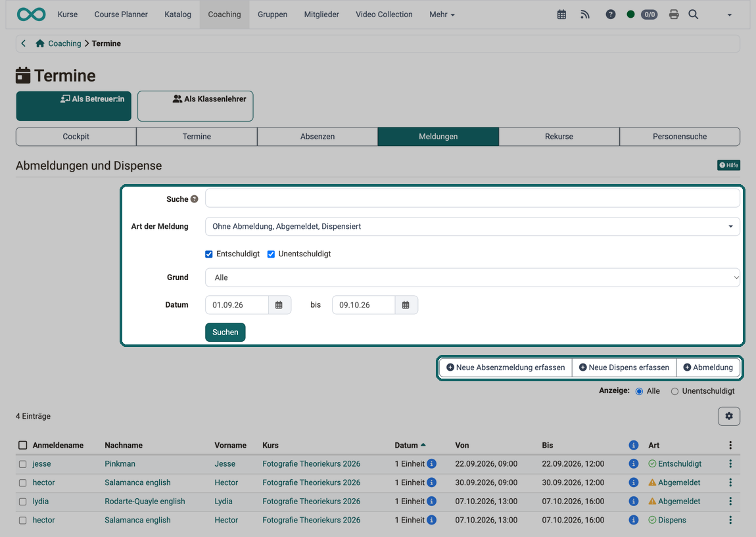Check the hector row dated 30.09.2026
This screenshot has width=756, height=537.
pos(22,483)
